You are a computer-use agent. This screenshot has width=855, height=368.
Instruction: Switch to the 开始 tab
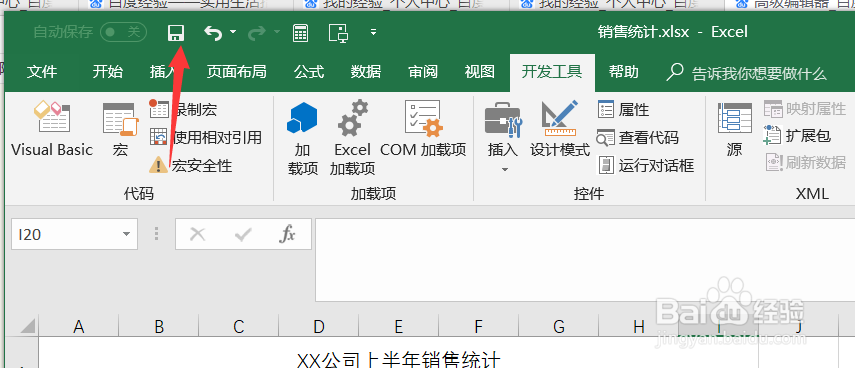point(107,72)
